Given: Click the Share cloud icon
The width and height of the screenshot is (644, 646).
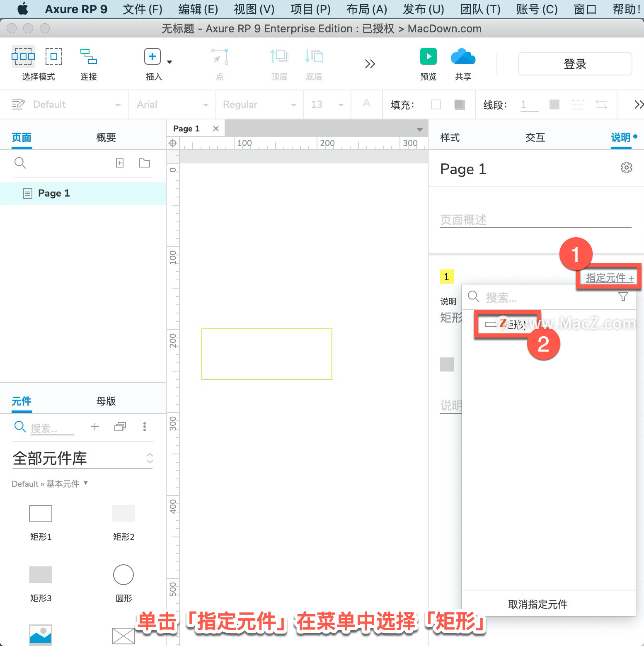Looking at the screenshot, I should click(x=463, y=56).
